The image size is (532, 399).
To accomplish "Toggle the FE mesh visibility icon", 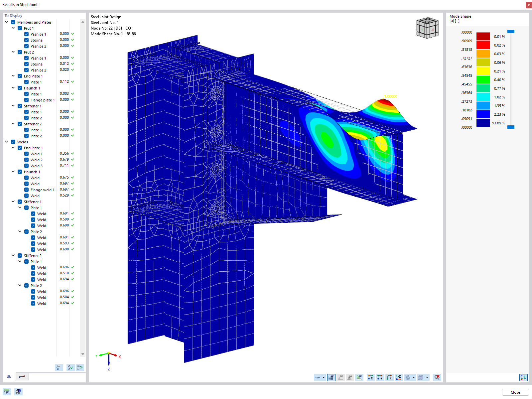I will pyautogui.click(x=331, y=377).
